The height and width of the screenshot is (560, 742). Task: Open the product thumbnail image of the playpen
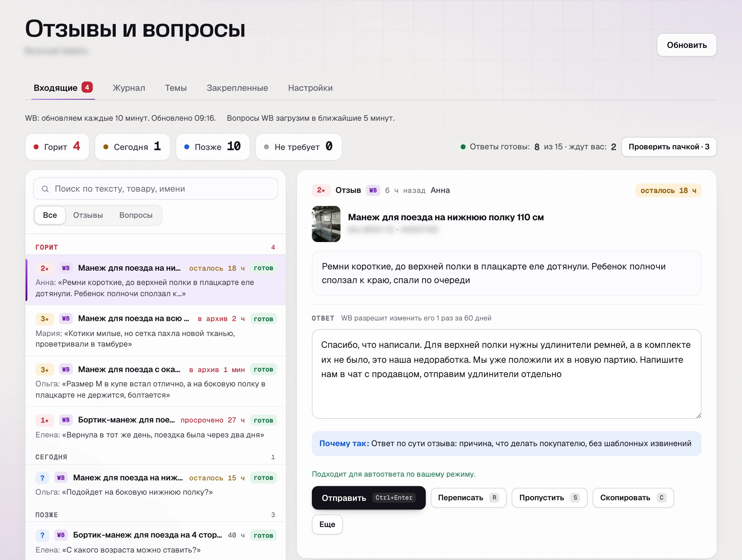point(326,224)
